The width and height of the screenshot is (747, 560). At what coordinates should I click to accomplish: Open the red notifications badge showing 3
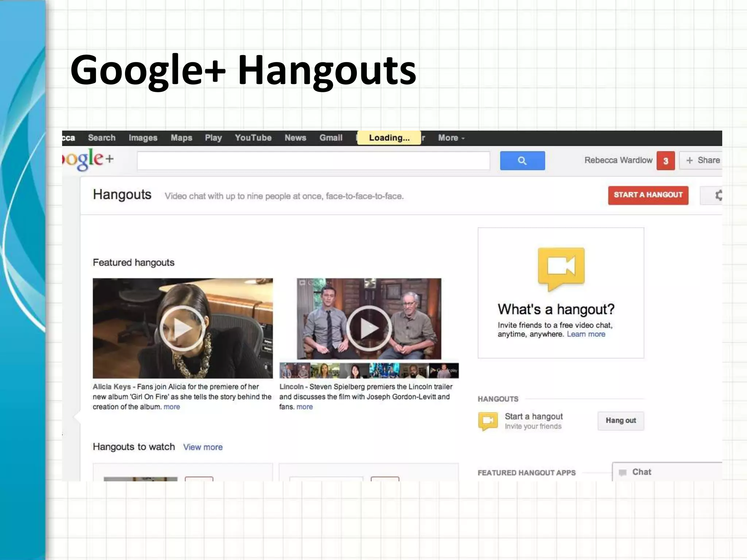coord(666,161)
